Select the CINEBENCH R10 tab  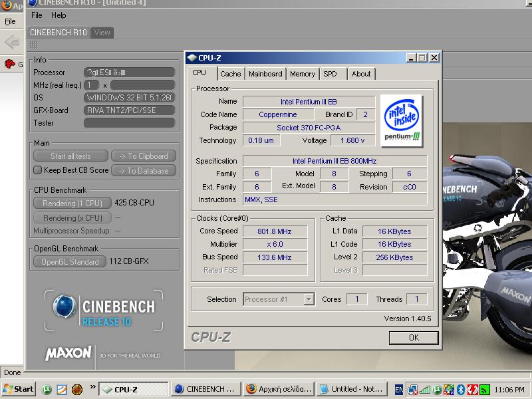point(59,33)
